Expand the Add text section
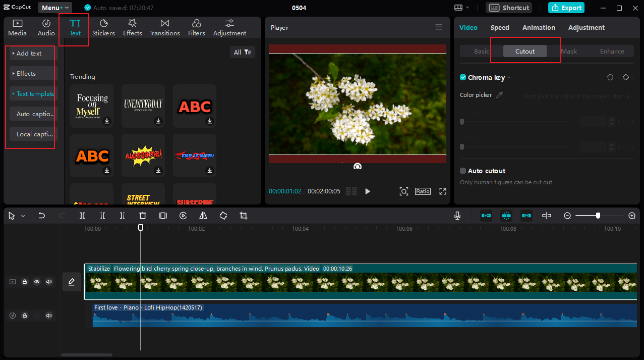Screen dimensions: 644x360 29,54
